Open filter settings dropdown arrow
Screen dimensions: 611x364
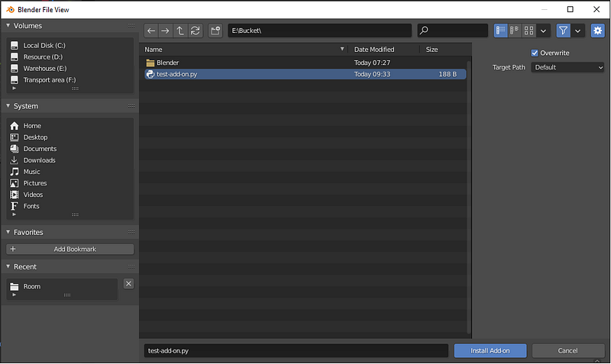578,31
